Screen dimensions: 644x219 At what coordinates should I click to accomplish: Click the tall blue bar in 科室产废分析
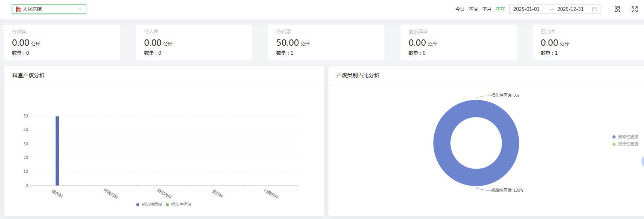coord(57,151)
